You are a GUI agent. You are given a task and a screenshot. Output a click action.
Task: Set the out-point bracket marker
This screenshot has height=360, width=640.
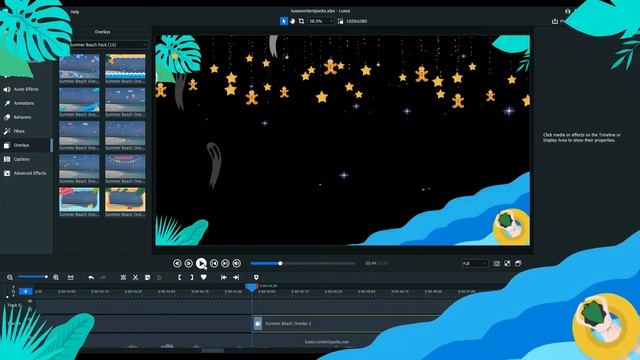[191, 278]
